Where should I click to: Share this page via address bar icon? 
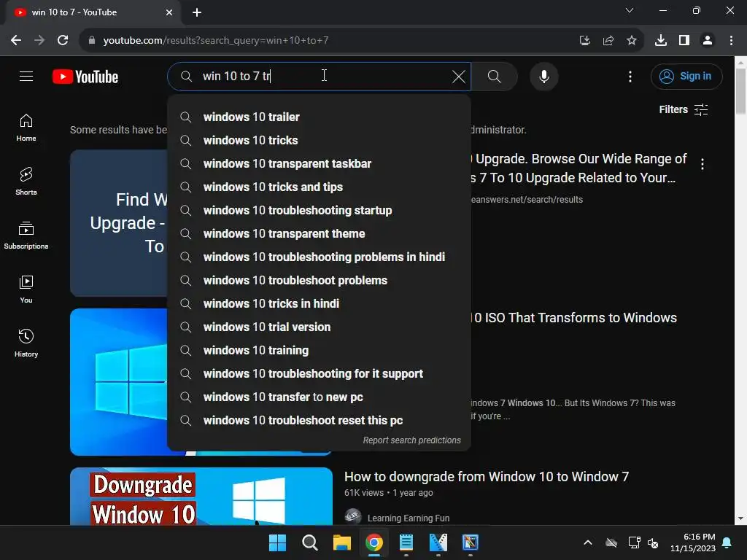[608, 40]
